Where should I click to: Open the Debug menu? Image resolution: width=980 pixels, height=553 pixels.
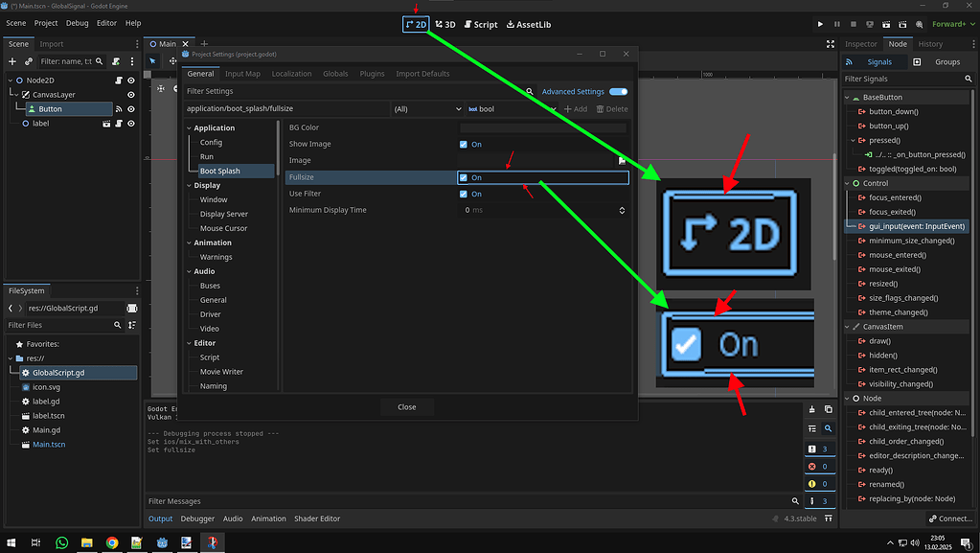point(78,22)
